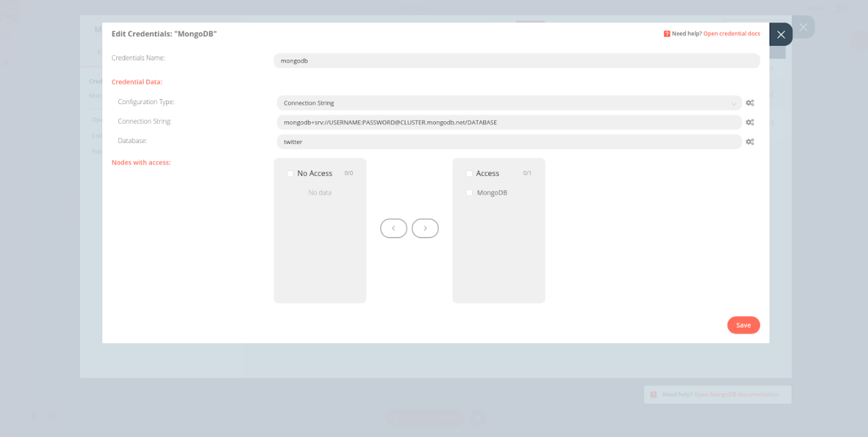Click the red question-mark help icon

tap(667, 33)
